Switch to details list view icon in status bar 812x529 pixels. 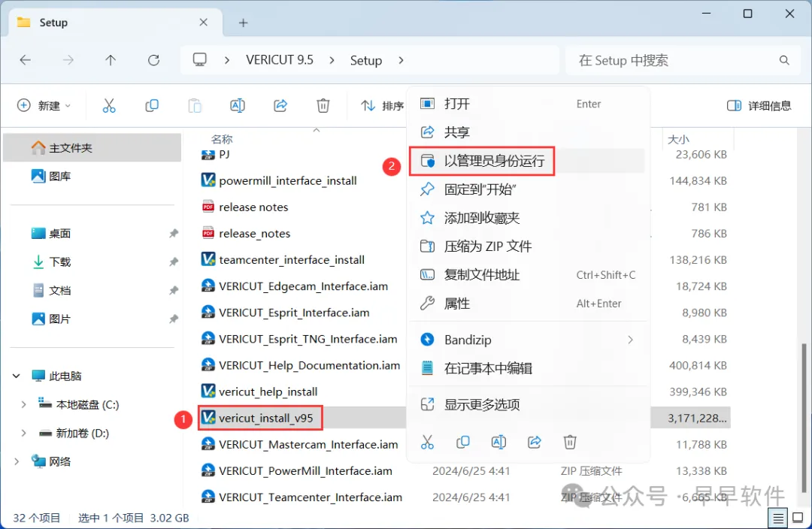coord(778,518)
